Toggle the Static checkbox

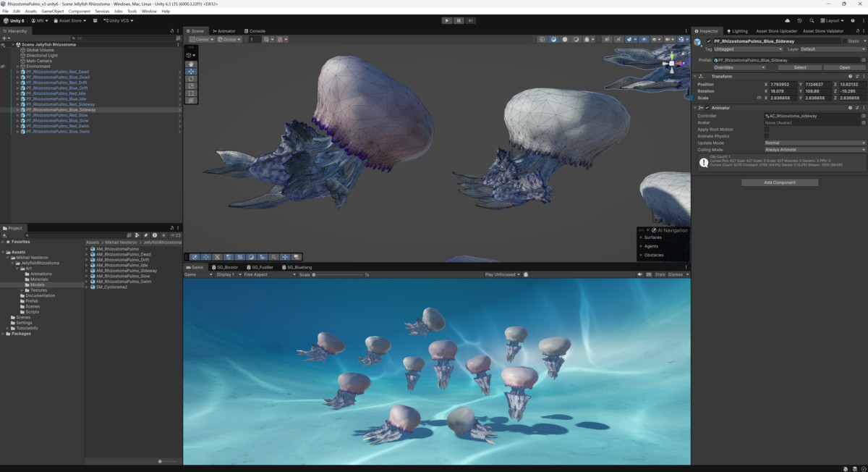coord(846,41)
